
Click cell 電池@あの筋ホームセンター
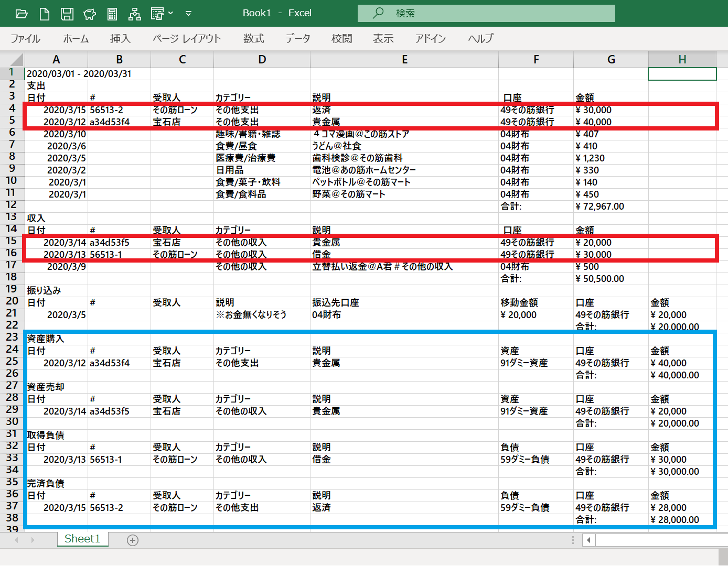[x=404, y=170]
